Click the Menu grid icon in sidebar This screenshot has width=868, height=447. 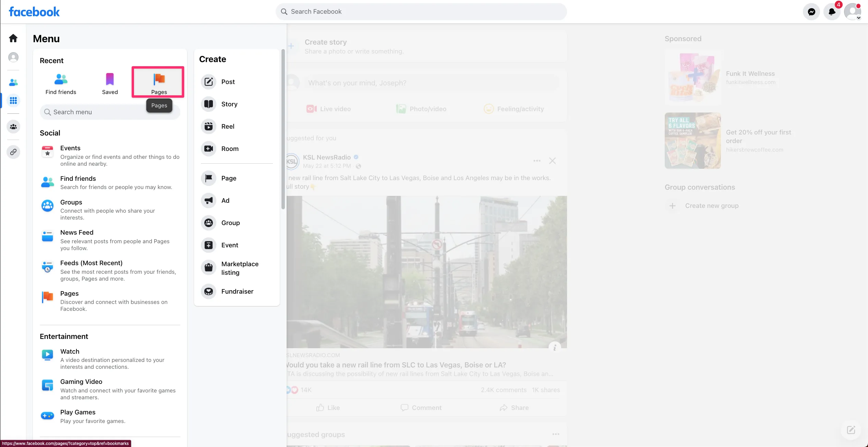(x=13, y=101)
